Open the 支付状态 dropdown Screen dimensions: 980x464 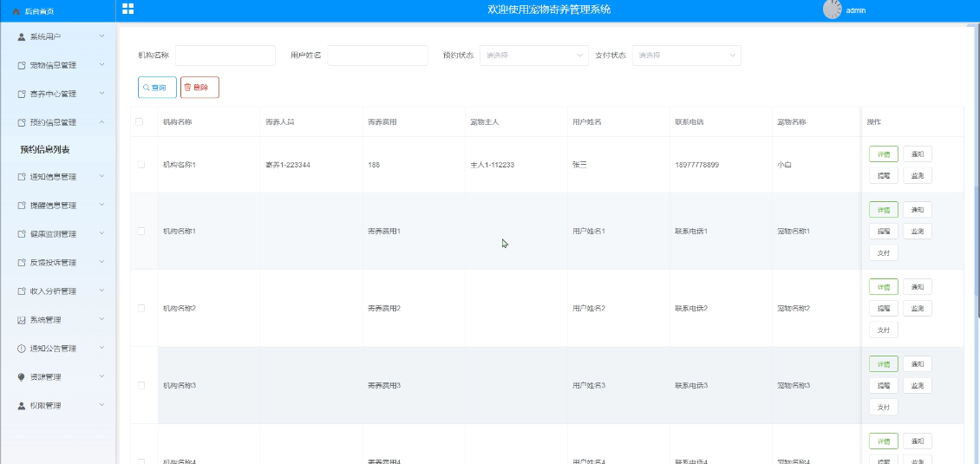[x=686, y=55]
